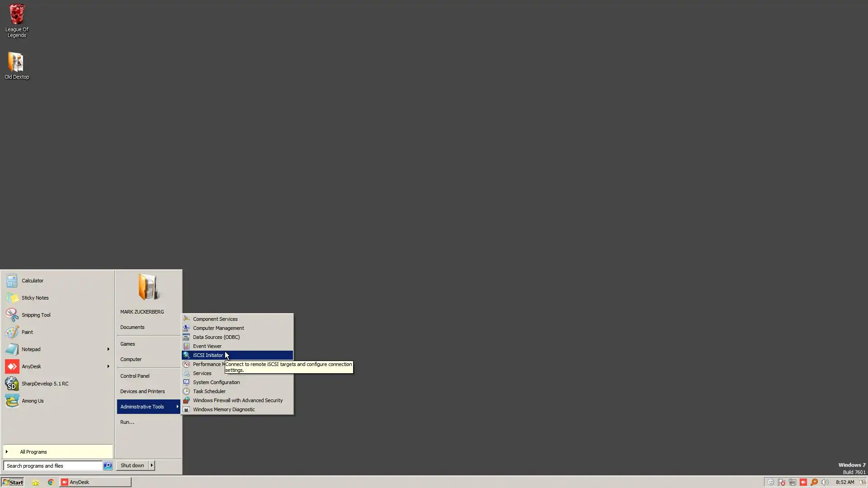The image size is (868, 488).
Task: Launch Calculator from Start menu
Action: coord(32,281)
